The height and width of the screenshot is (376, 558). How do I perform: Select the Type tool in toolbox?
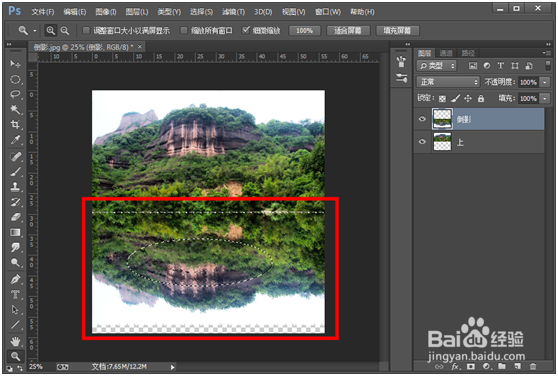[x=15, y=295]
